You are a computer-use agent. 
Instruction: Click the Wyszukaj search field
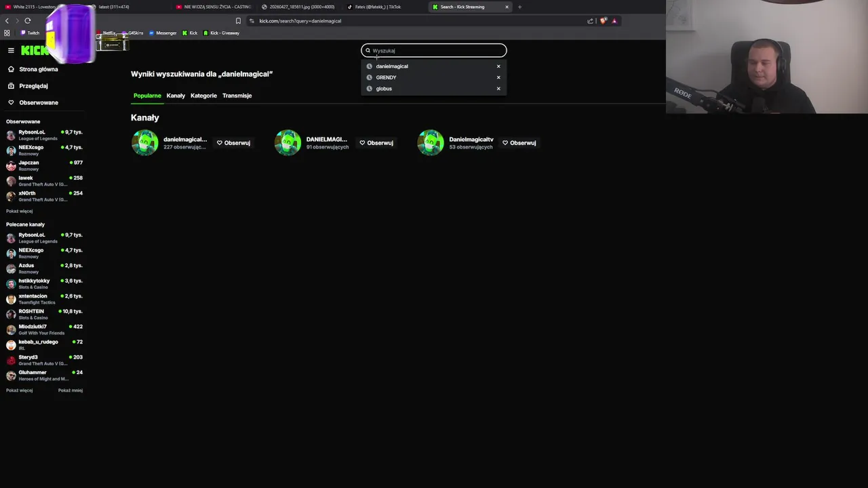pos(434,50)
